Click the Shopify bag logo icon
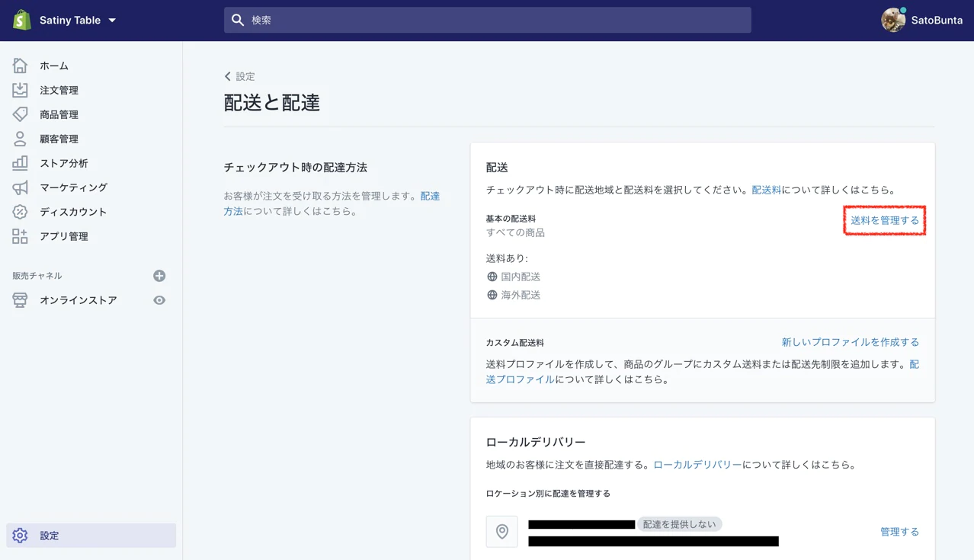 click(22, 20)
